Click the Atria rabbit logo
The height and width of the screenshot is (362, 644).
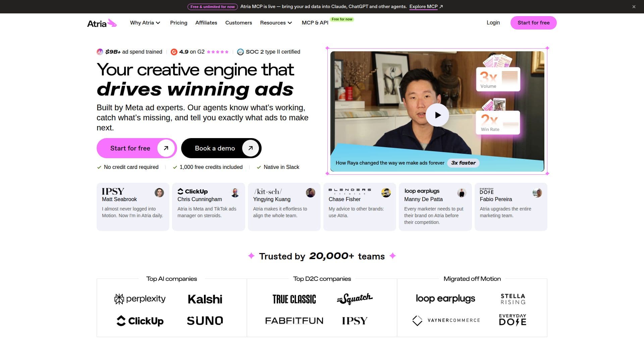(x=102, y=23)
